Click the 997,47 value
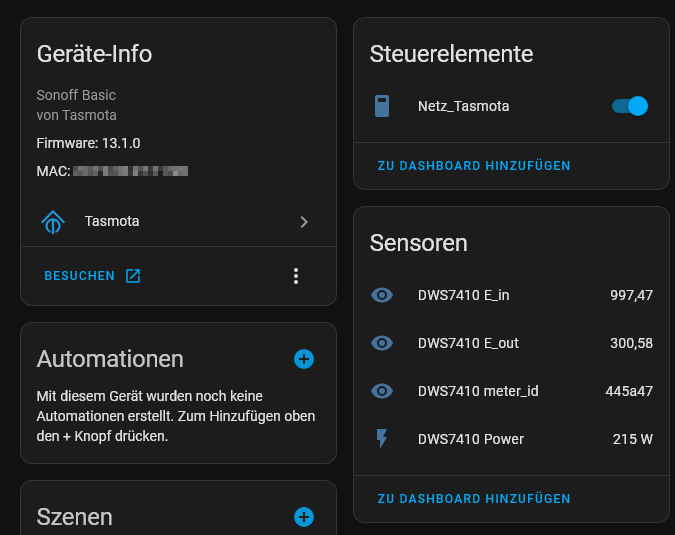 point(632,295)
